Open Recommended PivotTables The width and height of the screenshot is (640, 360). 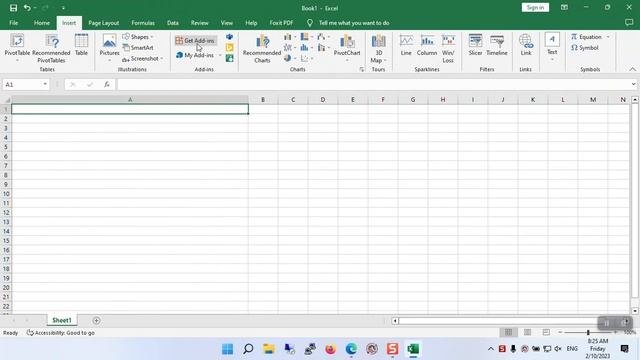click(51, 48)
